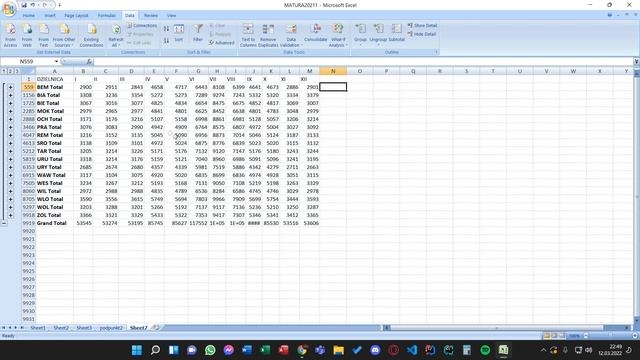The width and height of the screenshot is (640, 360).
Task: Show outline level 1
Action: pos(4,71)
